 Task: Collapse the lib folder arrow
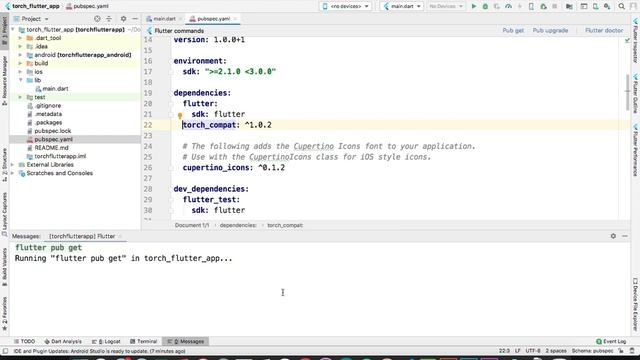pyautogui.click(x=20, y=80)
